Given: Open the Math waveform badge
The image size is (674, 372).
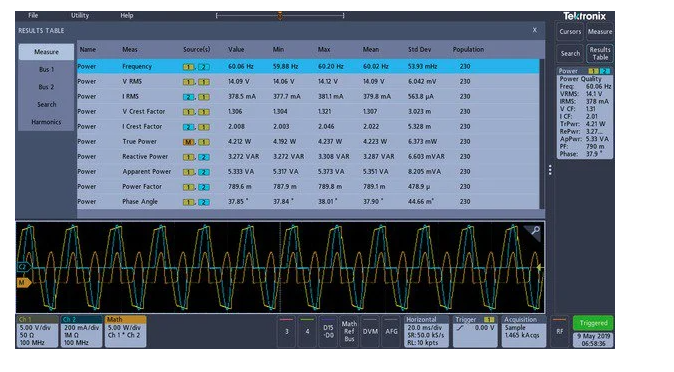Looking at the screenshot, I should click(126, 331).
